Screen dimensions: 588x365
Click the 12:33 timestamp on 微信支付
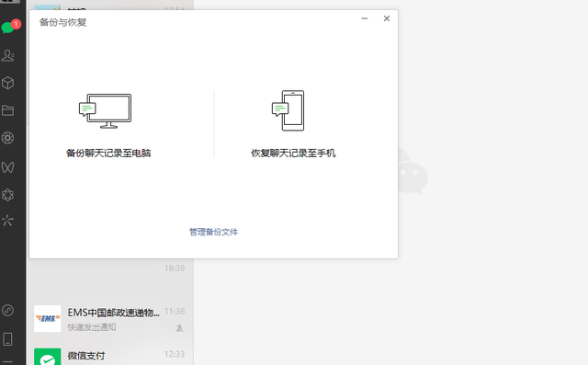click(175, 354)
